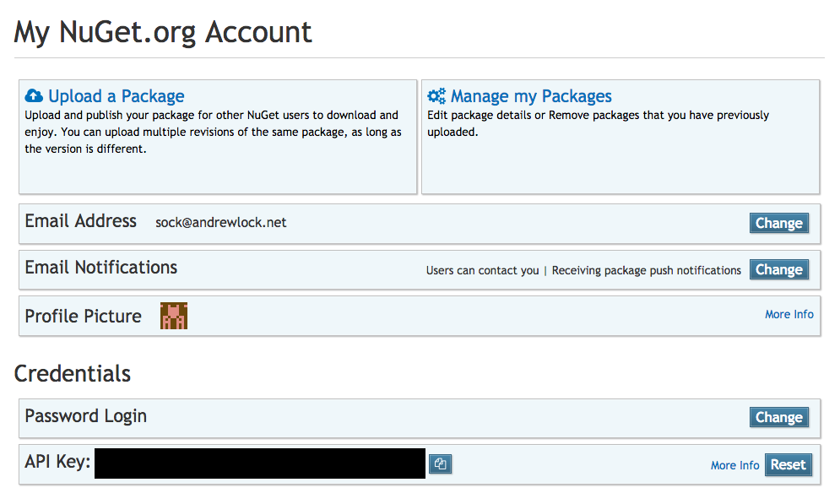Image resolution: width=840 pixels, height=504 pixels.
Task: Change the Email Notifications settings
Action: (779, 269)
